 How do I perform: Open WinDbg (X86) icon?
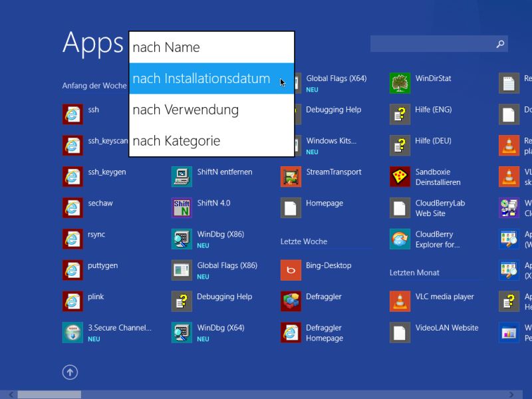pos(182,239)
